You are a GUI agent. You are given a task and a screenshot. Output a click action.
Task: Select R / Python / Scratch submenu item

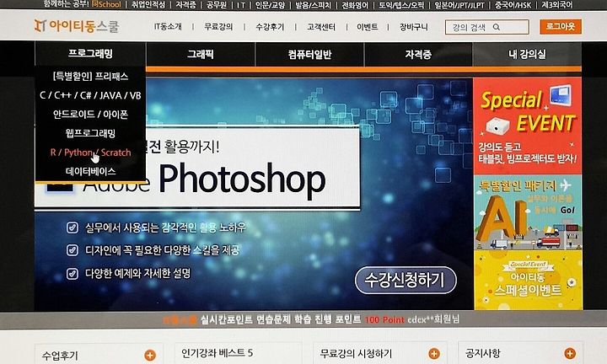(90, 153)
